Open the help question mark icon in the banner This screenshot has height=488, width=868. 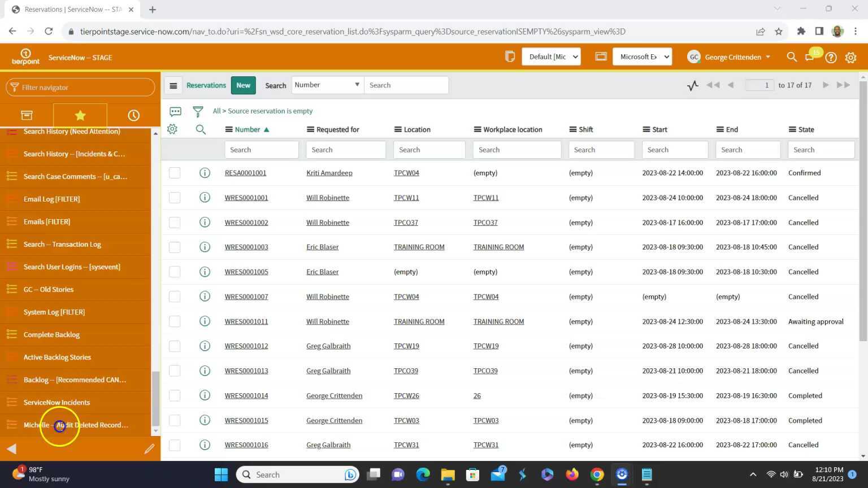click(x=831, y=57)
